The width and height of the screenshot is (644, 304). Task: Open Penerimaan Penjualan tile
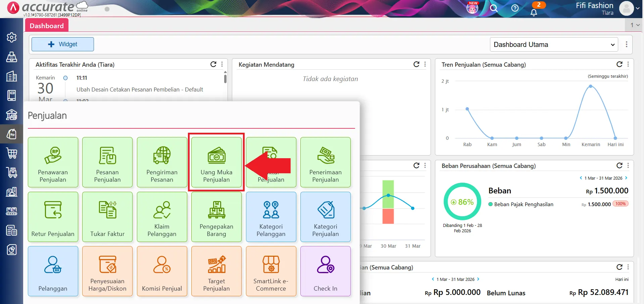click(325, 162)
